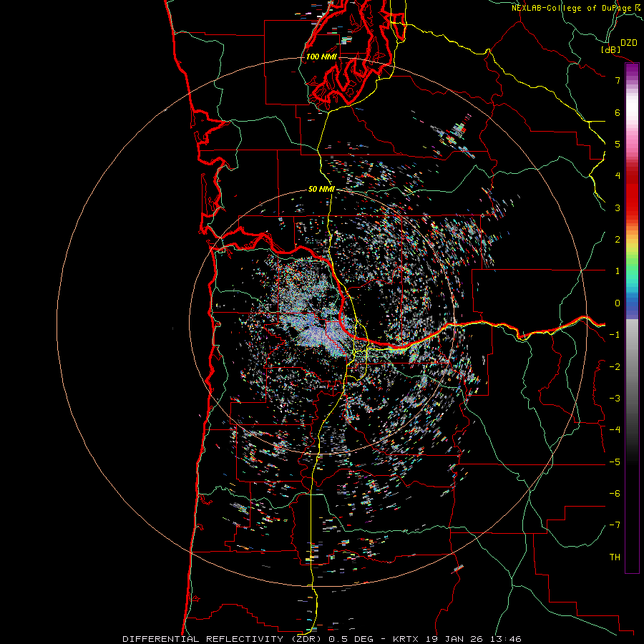This screenshot has width=644, height=644.
Task: Pick the purple top band of color bar
Action: 632,70
